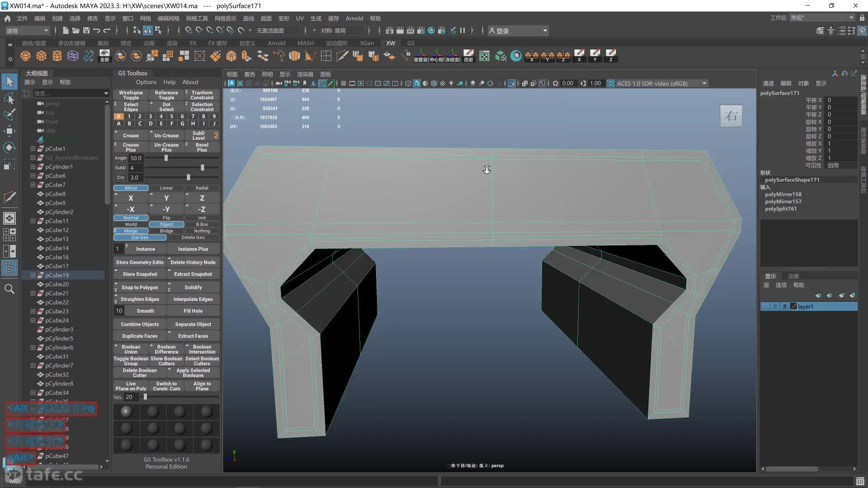Open the 编辑网格 menu

168,19
